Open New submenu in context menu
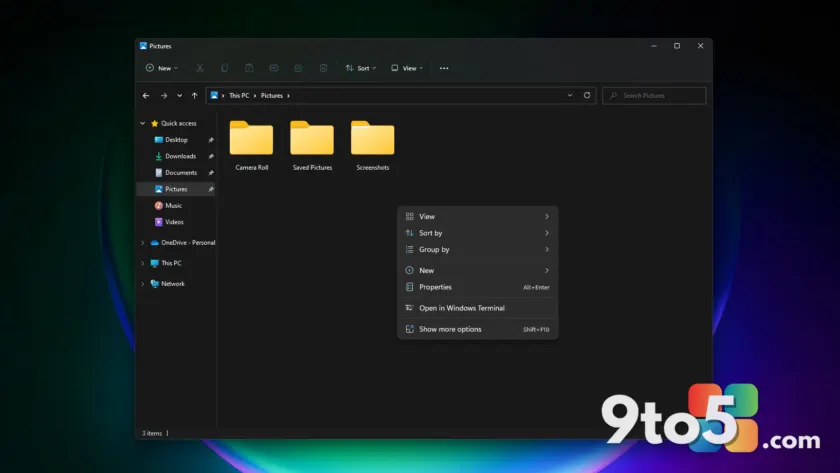This screenshot has width=840, height=473. point(477,271)
